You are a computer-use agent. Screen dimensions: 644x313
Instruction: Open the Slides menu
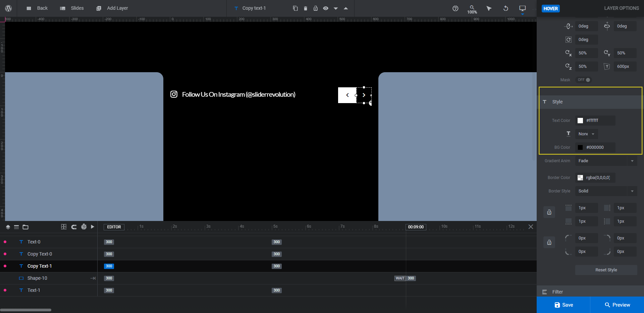[x=71, y=8]
